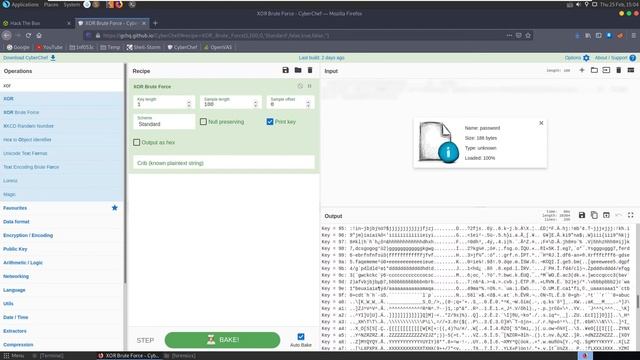Expand the Extractors category
The width and height of the screenshot is (640, 360).
[61, 331]
